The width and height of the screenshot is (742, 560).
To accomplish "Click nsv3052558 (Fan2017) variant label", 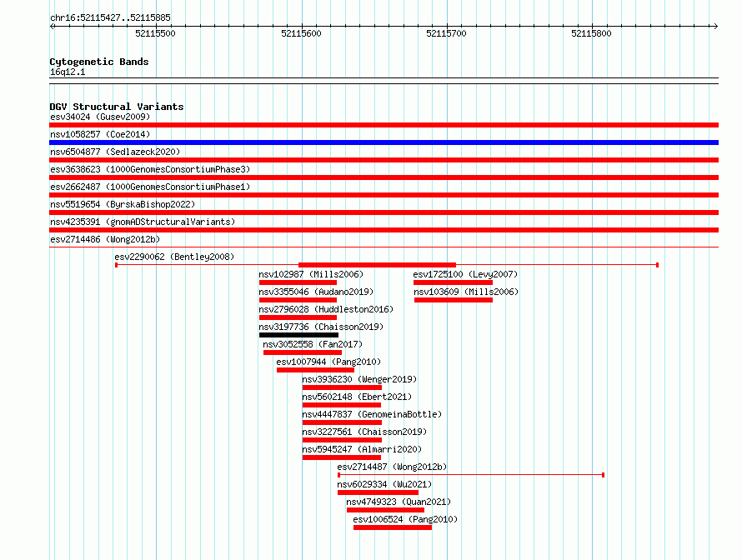I will pyautogui.click(x=313, y=344).
